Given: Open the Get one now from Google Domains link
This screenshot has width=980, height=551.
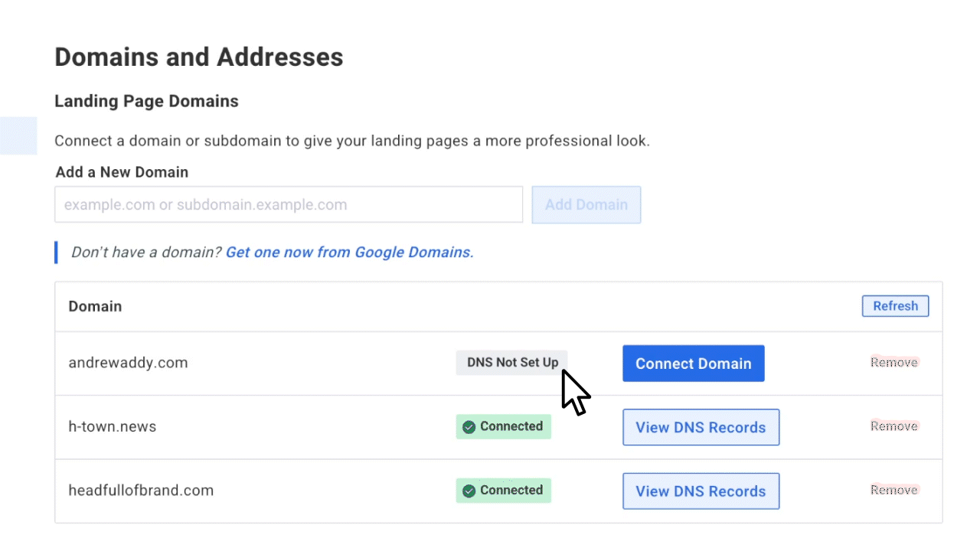Looking at the screenshot, I should point(349,252).
